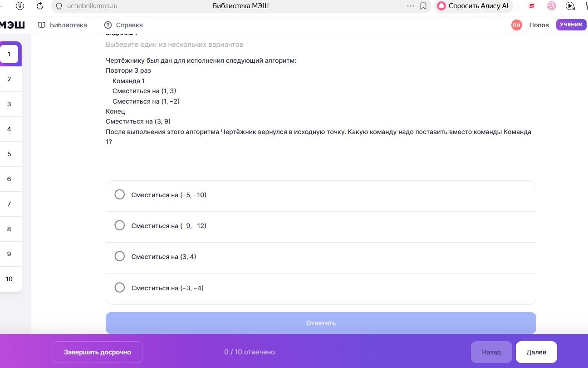Click the browser reload icon

point(40,6)
